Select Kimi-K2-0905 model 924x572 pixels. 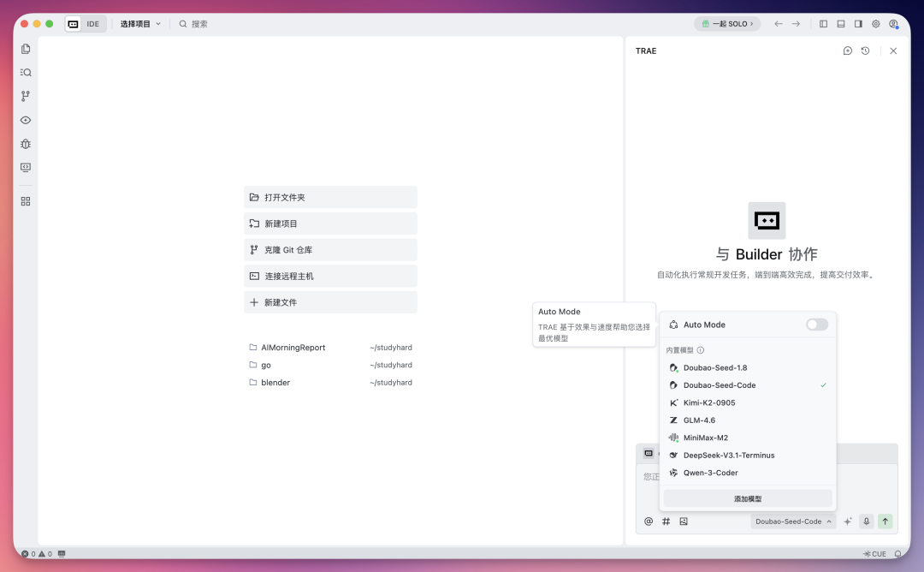[x=748, y=402]
